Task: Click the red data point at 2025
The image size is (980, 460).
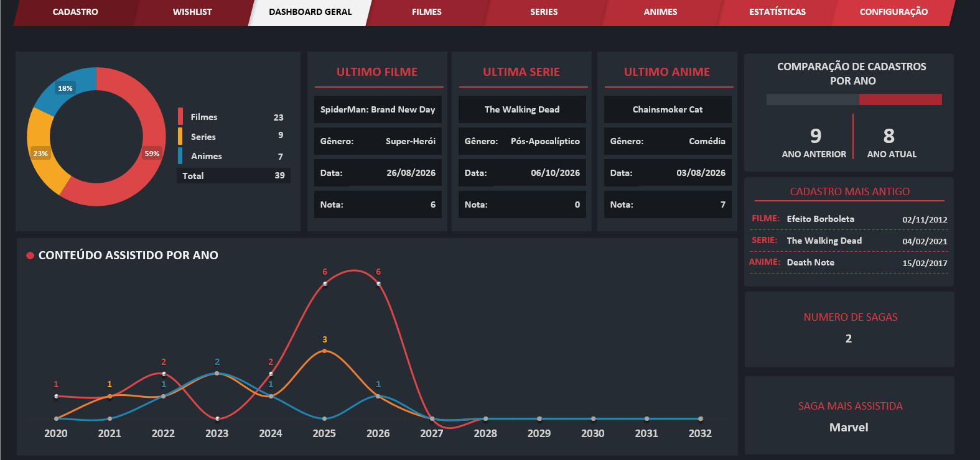Action: pyautogui.click(x=325, y=283)
